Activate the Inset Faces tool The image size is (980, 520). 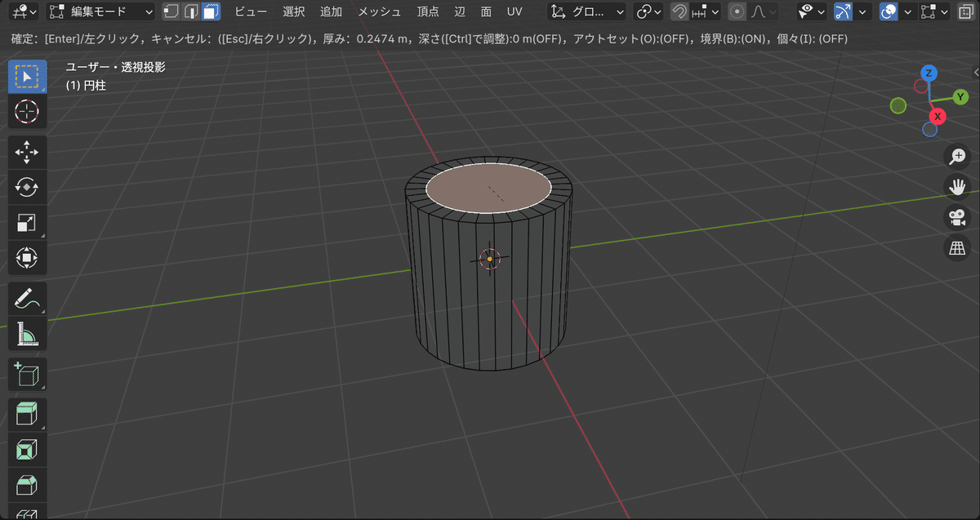[x=28, y=450]
